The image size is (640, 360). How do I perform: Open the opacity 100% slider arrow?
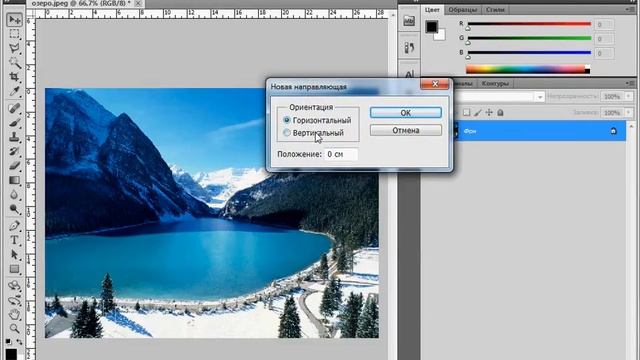point(629,96)
